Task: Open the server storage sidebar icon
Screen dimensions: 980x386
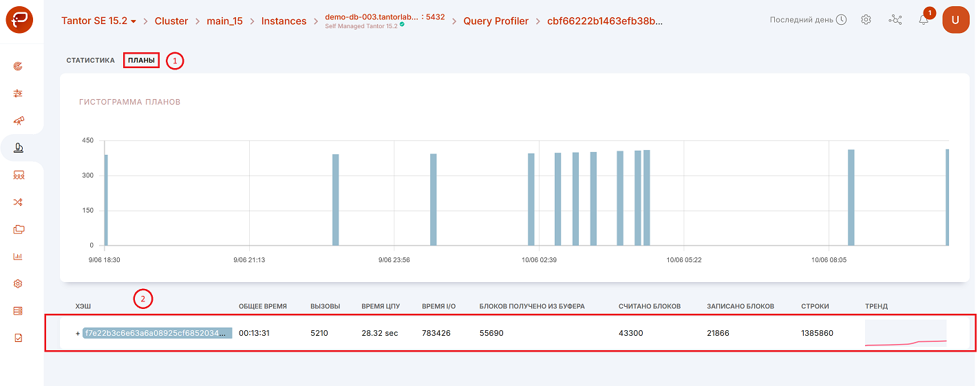Action: 19,311
